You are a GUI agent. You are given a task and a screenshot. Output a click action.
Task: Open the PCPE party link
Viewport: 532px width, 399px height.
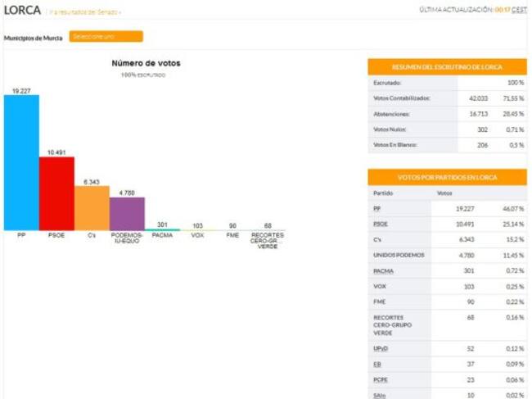coord(380,379)
